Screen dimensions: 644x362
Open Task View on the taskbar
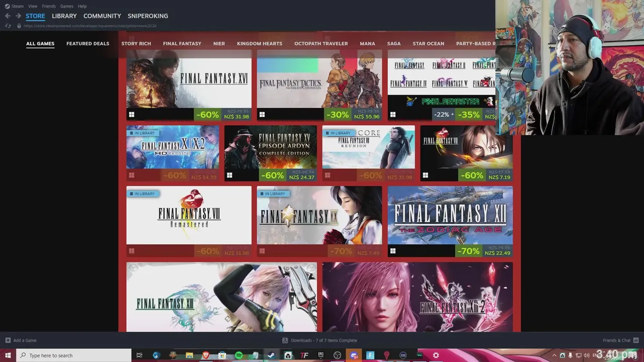coord(139,355)
